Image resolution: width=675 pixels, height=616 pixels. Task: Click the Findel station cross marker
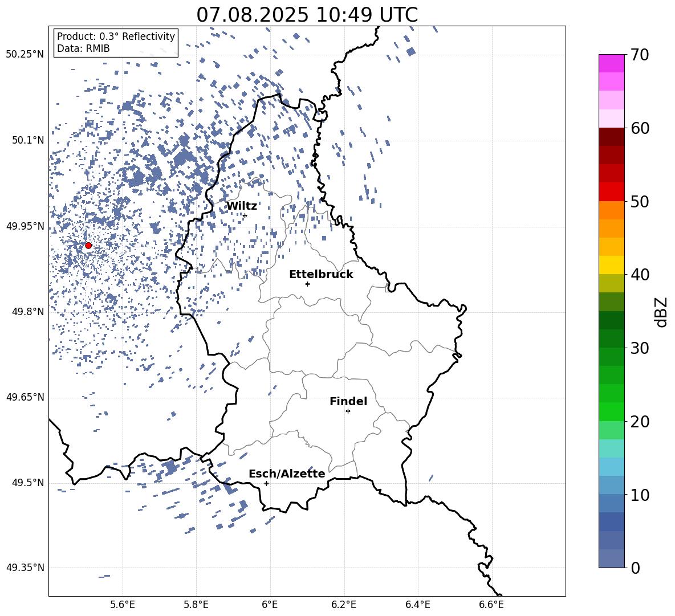click(348, 411)
